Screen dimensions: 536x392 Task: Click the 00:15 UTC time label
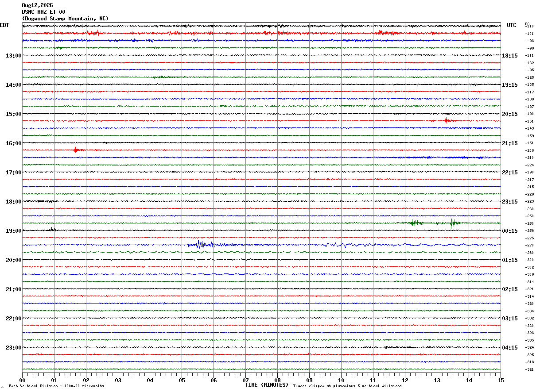click(510, 231)
